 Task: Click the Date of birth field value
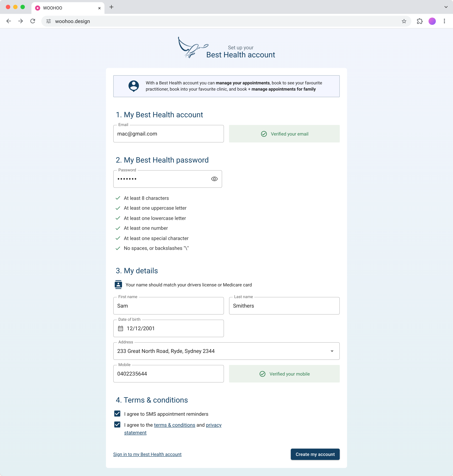tap(140, 328)
